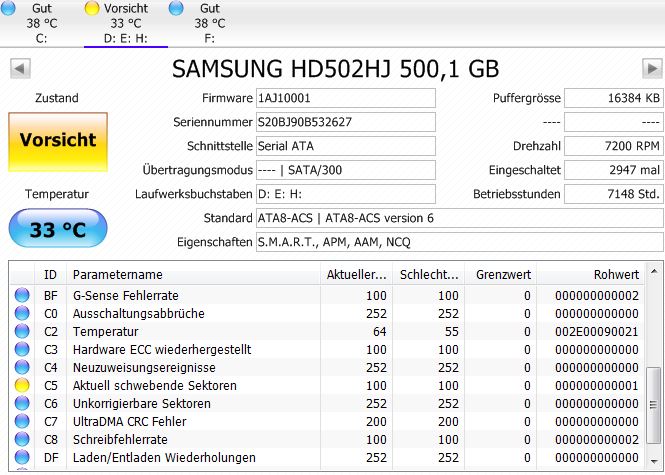The width and height of the screenshot is (665, 475).
Task: Click the Parametername column header
Action: (193, 274)
